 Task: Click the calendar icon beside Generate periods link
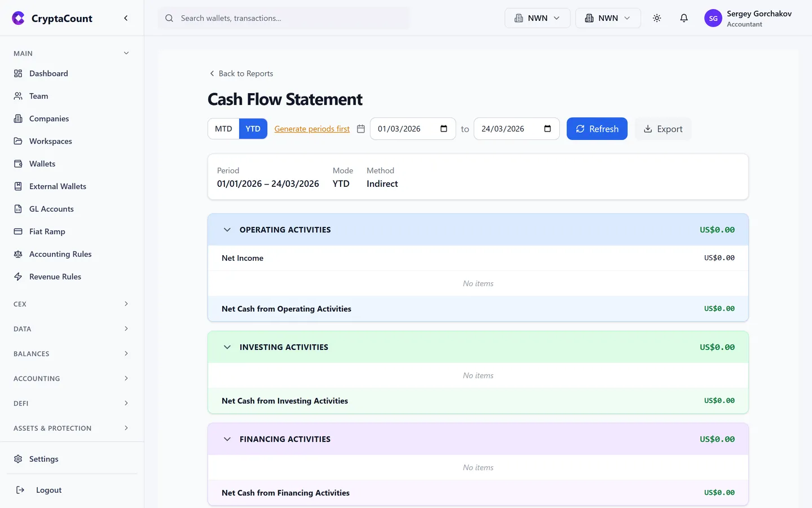coord(361,129)
